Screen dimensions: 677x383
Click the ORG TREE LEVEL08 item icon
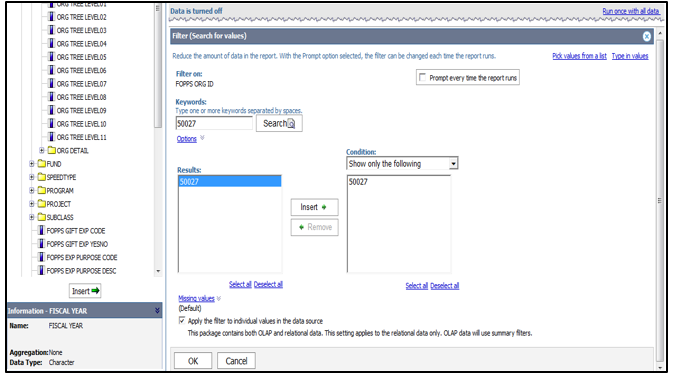click(x=51, y=97)
